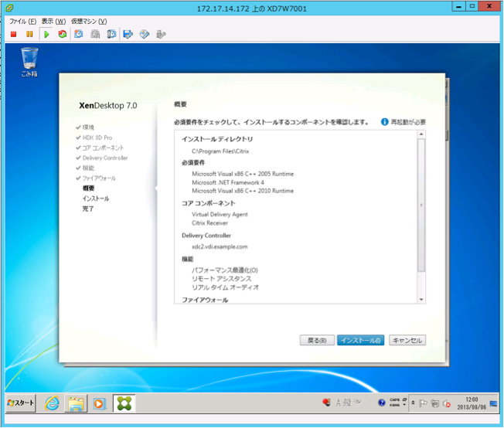Click the 完了 sidebar step
This screenshot has width=504, height=428.
[88, 209]
